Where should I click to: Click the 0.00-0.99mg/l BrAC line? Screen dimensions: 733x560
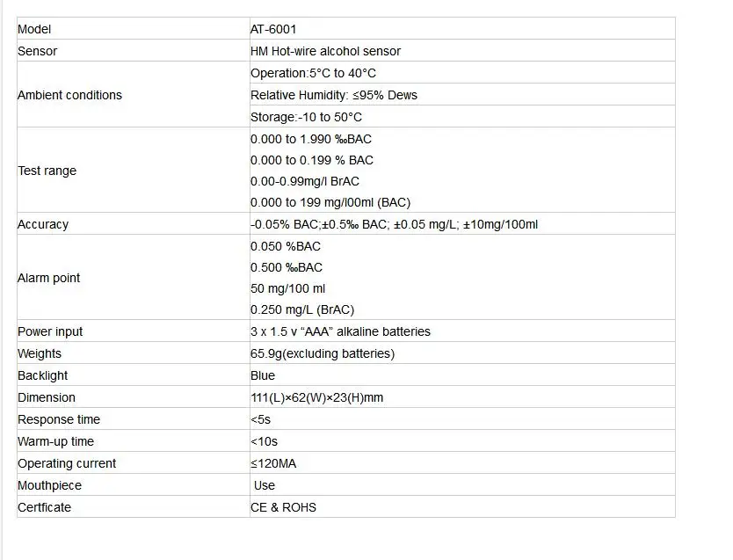(x=305, y=181)
